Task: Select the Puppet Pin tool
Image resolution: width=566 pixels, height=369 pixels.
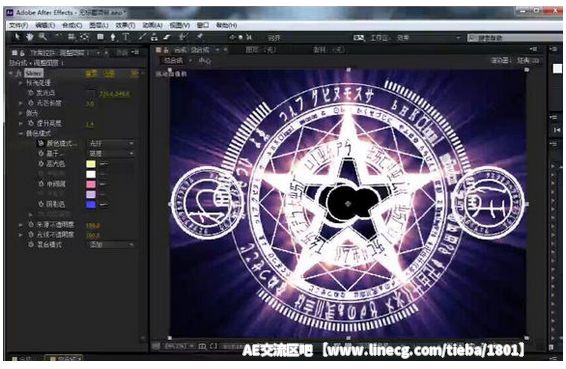Action: coord(199,37)
